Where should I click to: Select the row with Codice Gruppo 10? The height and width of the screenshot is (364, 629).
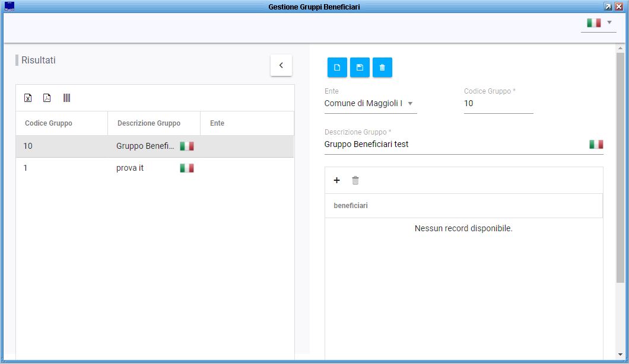point(59,146)
